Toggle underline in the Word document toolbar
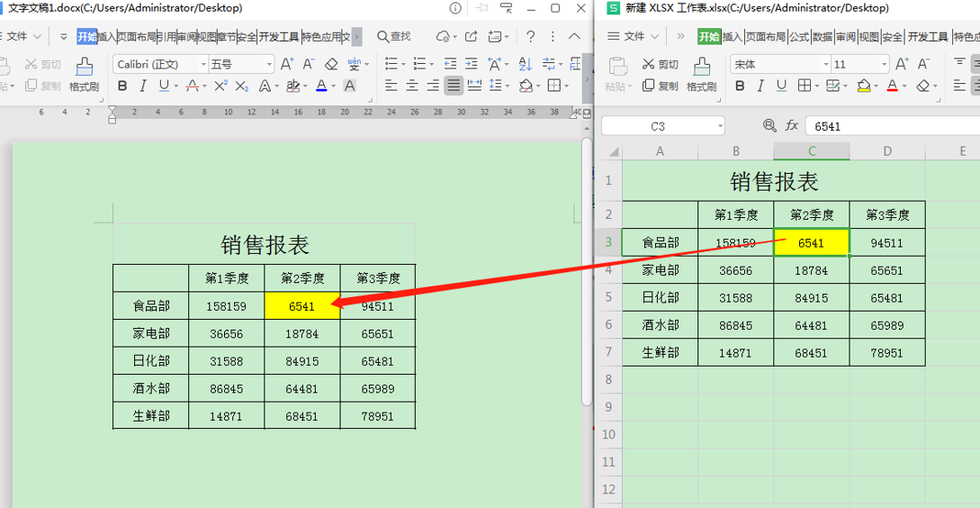Screen dimensions: 980x508 tap(164, 86)
